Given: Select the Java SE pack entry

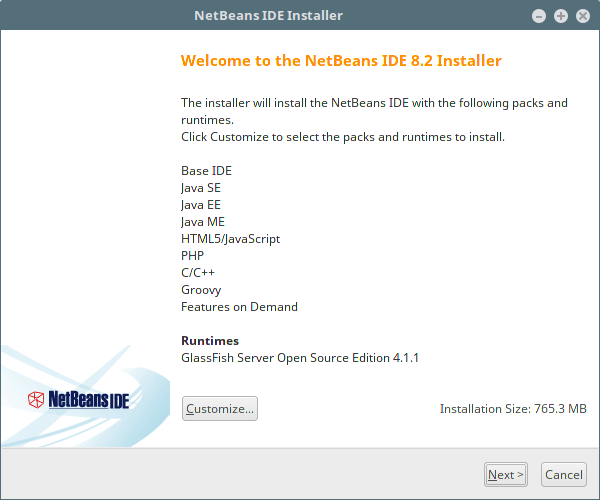Looking at the screenshot, I should (201, 188).
